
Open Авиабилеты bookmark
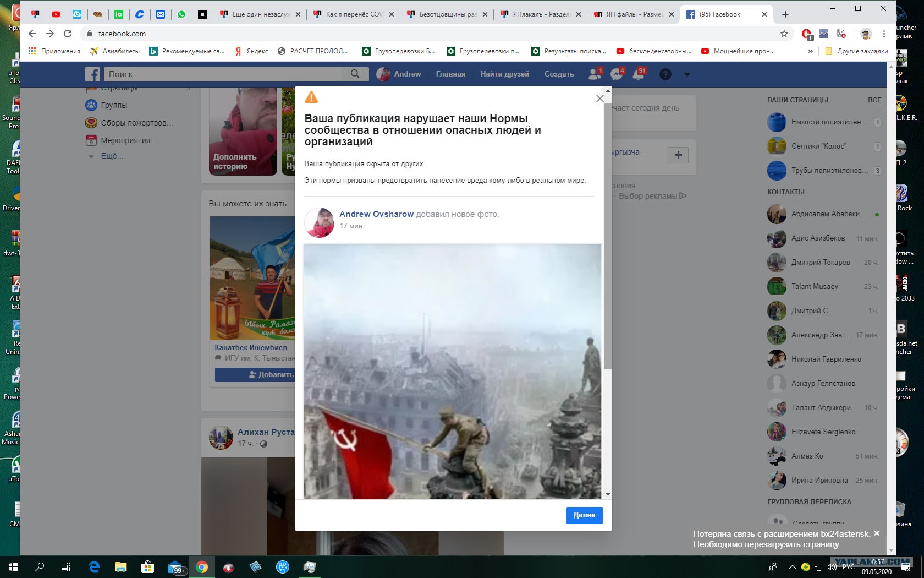point(114,51)
